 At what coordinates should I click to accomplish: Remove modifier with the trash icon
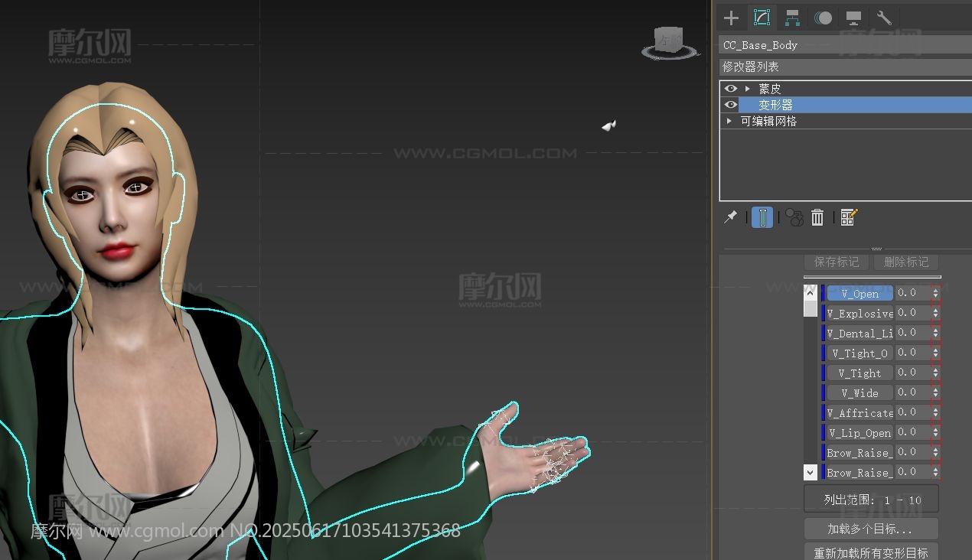tap(817, 217)
